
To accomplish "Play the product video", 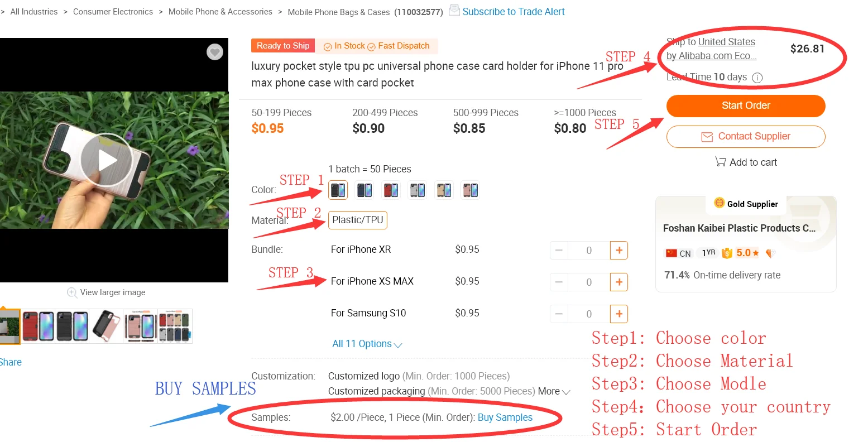I will (107, 160).
